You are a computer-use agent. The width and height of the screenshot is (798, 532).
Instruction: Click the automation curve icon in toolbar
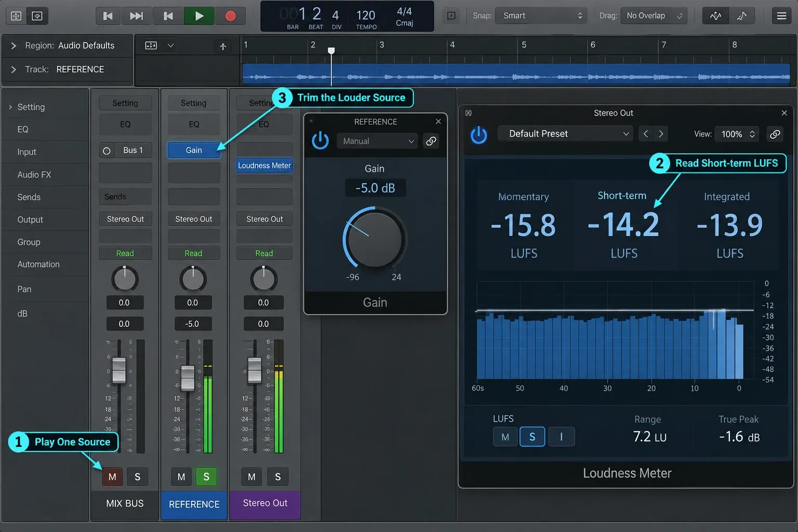pyautogui.click(x=742, y=16)
